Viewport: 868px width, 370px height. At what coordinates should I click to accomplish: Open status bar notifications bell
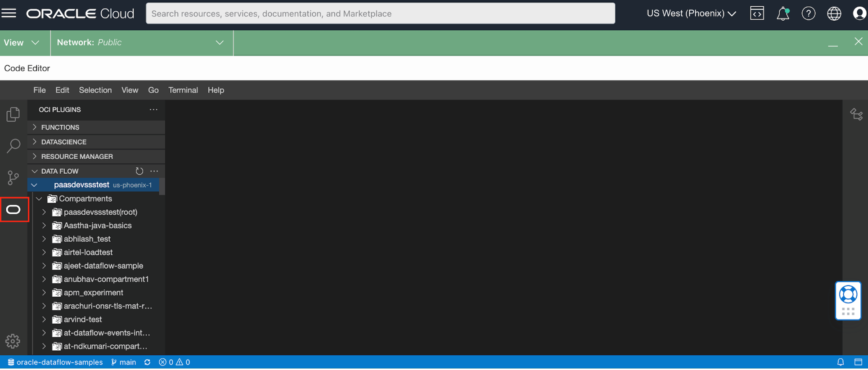click(x=840, y=362)
